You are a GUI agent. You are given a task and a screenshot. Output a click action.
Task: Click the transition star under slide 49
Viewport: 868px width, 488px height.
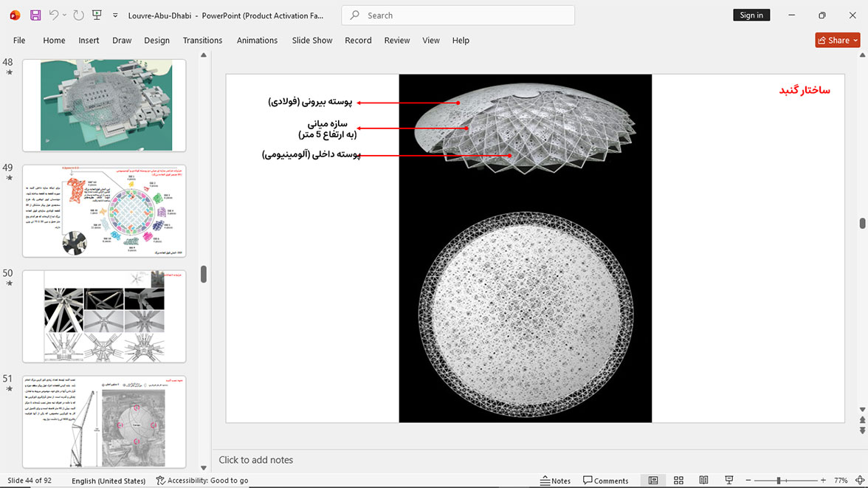[9, 178]
